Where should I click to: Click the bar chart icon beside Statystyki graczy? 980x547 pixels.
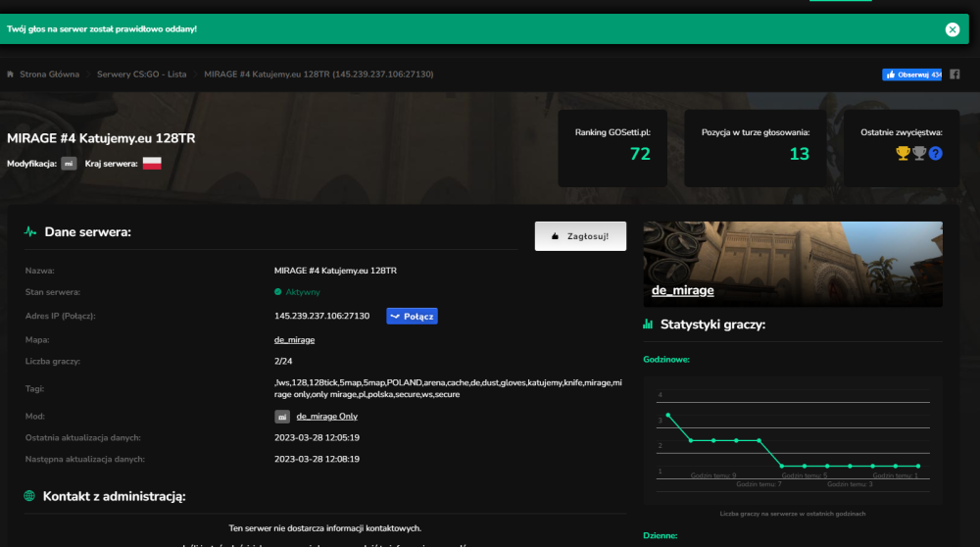click(648, 323)
